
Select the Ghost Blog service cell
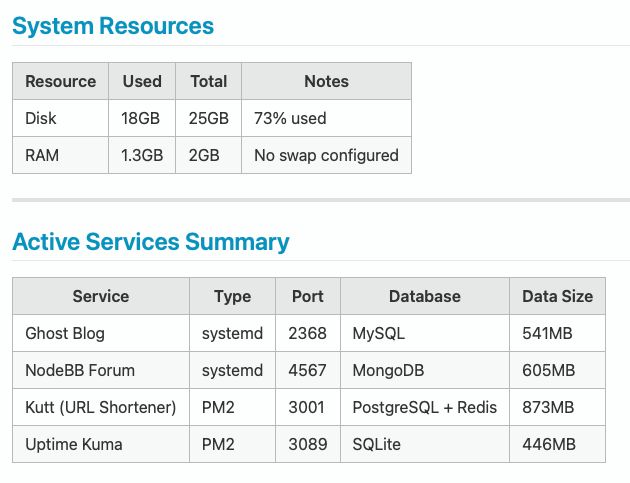tap(65, 333)
